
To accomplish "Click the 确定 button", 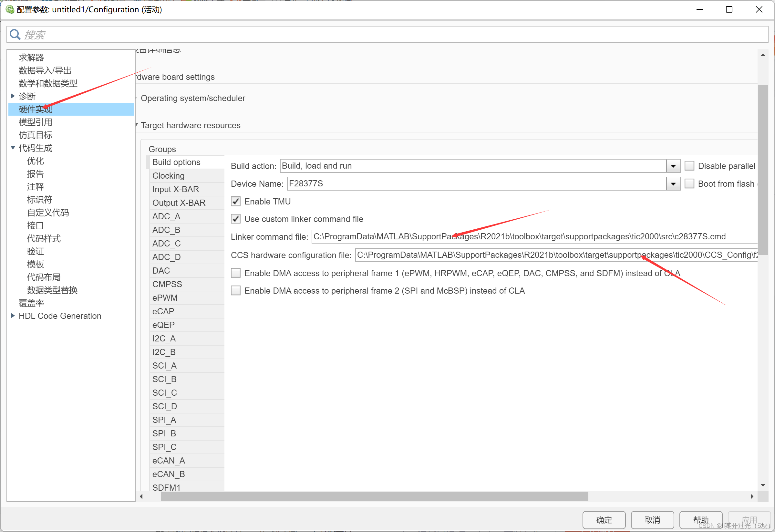I will [x=604, y=520].
